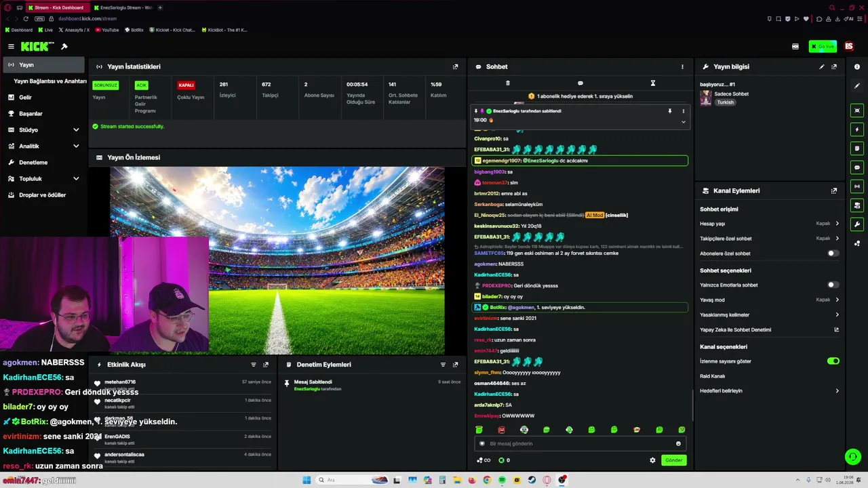This screenshot has height=488, width=868.
Task: Open Hedefleri belirleyin setting
Action: click(x=770, y=391)
